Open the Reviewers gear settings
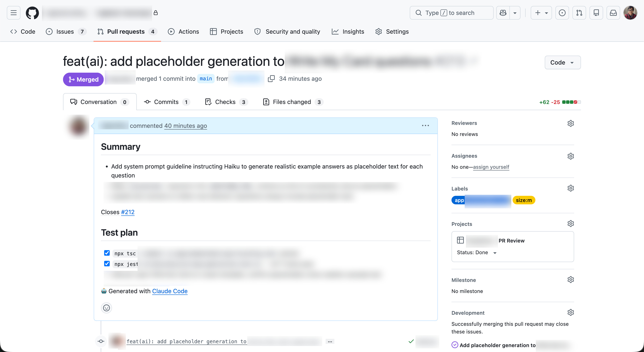The height and width of the screenshot is (352, 644). coord(570,123)
